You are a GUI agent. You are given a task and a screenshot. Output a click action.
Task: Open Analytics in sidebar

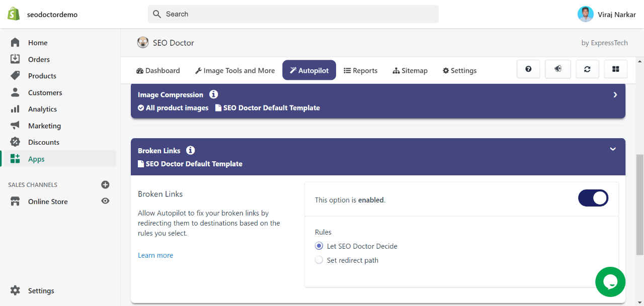[x=42, y=109]
